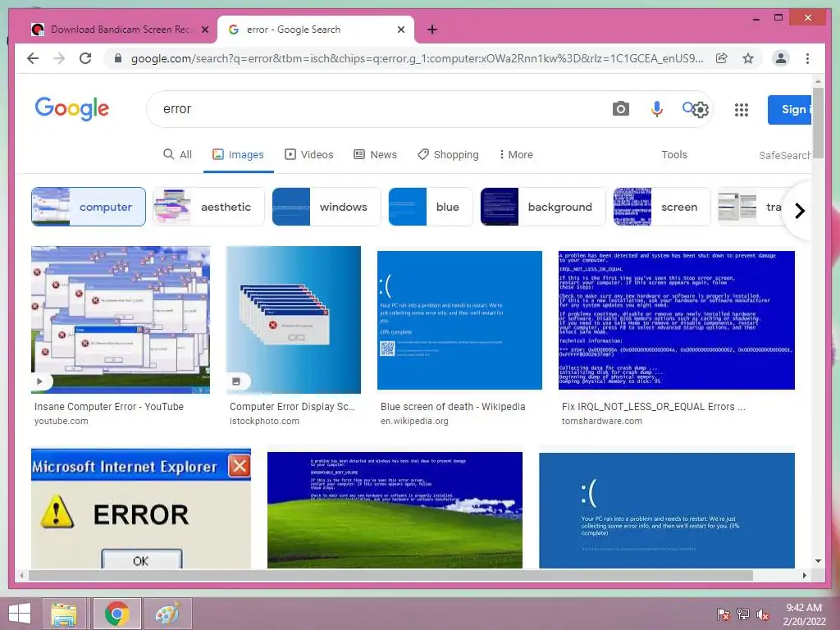Reload the page with the refresh icon
Viewport: 840px width, 630px height.
pyautogui.click(x=85, y=58)
